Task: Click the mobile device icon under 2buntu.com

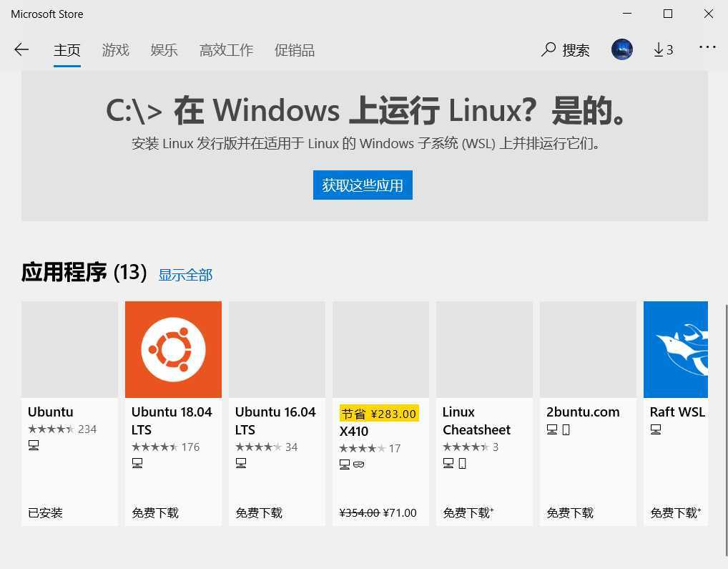Action: [566, 430]
